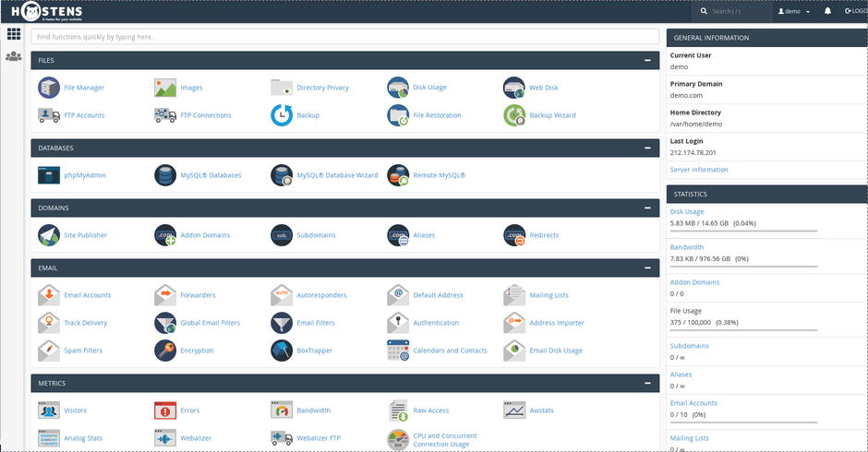This screenshot has height=452, width=868.
Task: Open Default Address link
Action: (438, 295)
